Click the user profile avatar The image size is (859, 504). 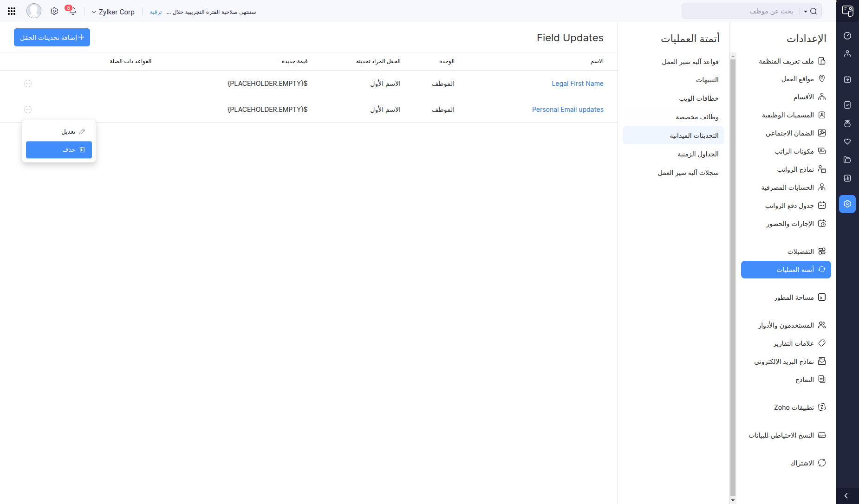pyautogui.click(x=34, y=11)
